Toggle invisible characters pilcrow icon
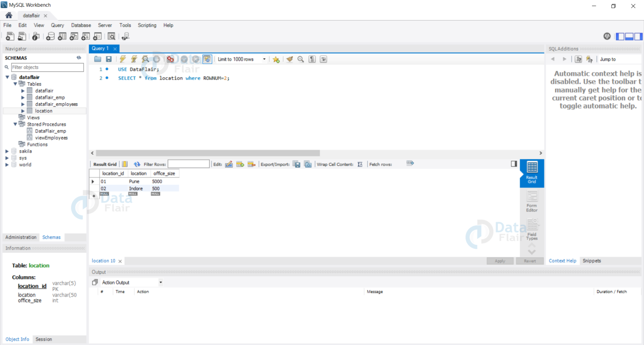Screen dimensions: 644x345 [x=312, y=59]
